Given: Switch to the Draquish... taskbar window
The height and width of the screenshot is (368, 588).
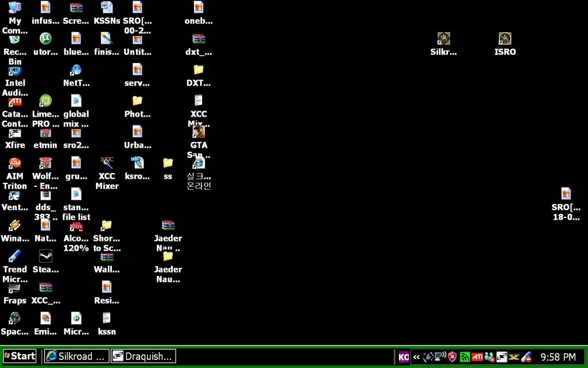Looking at the screenshot, I should coord(144,356).
